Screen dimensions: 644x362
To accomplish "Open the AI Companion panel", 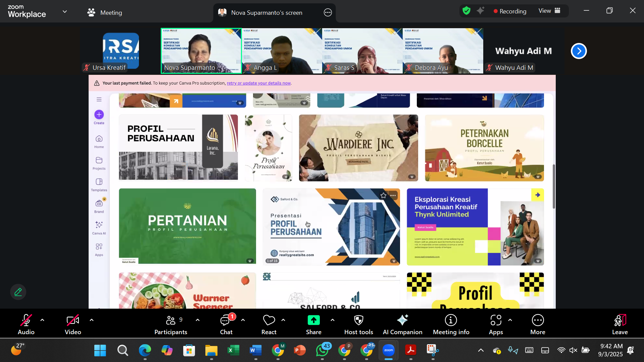I will pos(402,324).
